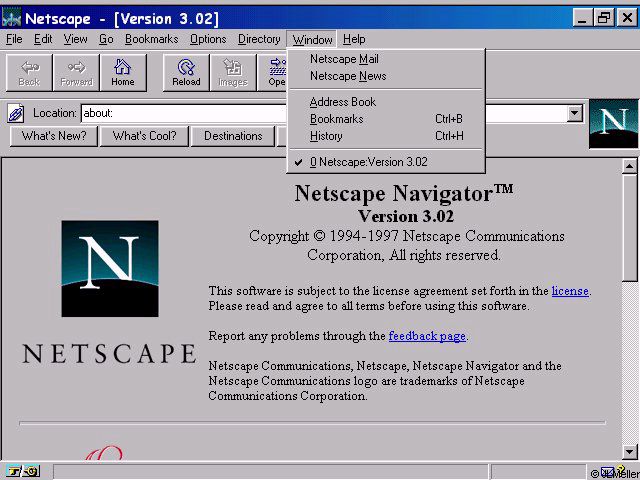The image size is (640, 480).
Task: Click the Forward toolbar button
Action: 76,73
